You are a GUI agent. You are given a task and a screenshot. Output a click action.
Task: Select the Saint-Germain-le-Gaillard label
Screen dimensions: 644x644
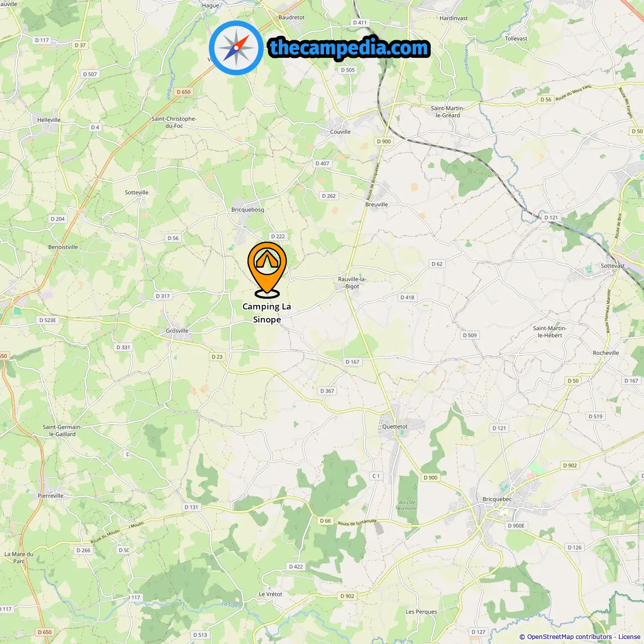[x=62, y=431]
